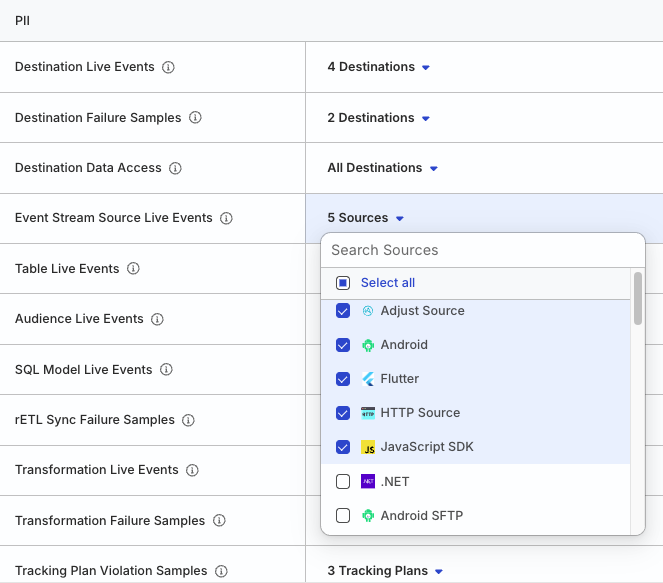Click the .NET purple logo icon
Image resolution: width=663 pixels, height=583 pixels.
[x=368, y=482]
